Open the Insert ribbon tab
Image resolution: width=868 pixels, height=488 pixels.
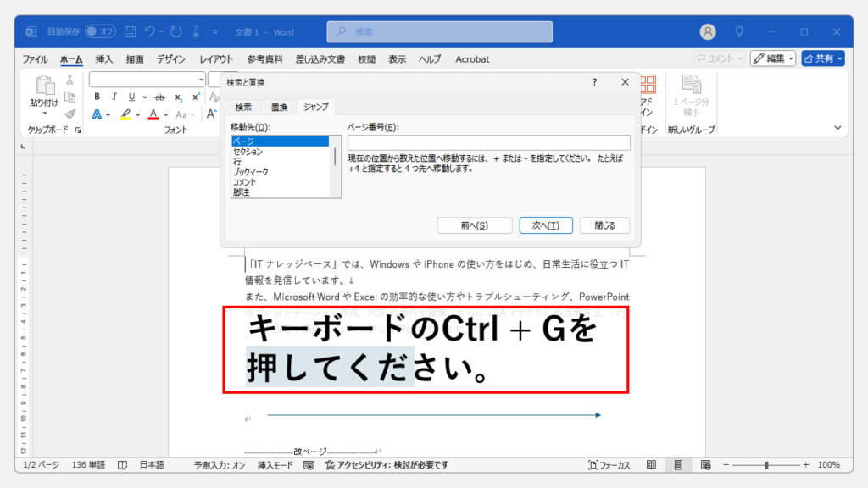(104, 59)
